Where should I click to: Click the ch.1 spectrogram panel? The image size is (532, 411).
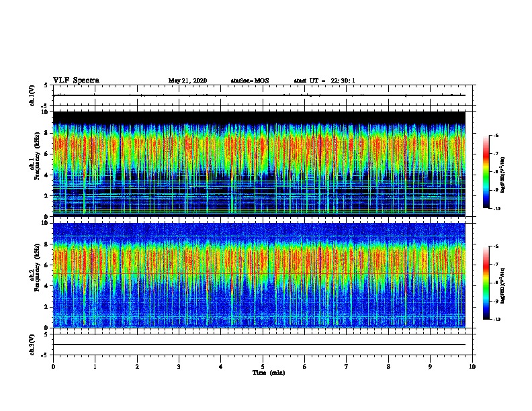point(259,164)
